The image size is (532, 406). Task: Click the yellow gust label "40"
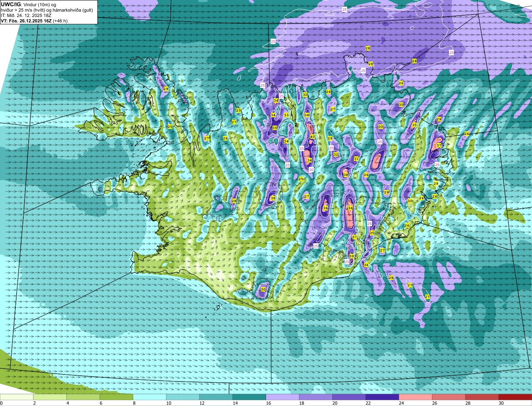(x=312, y=137)
